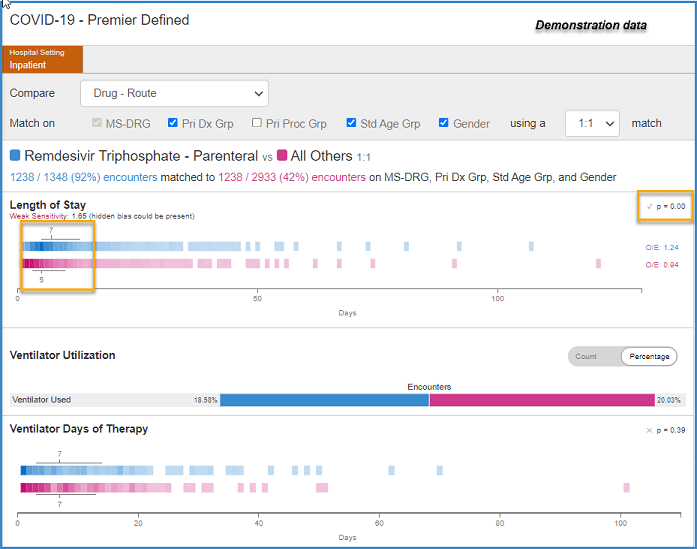The width and height of the screenshot is (697, 549).
Task: Click the pink O/E: 0.94 label
Action: (x=662, y=265)
